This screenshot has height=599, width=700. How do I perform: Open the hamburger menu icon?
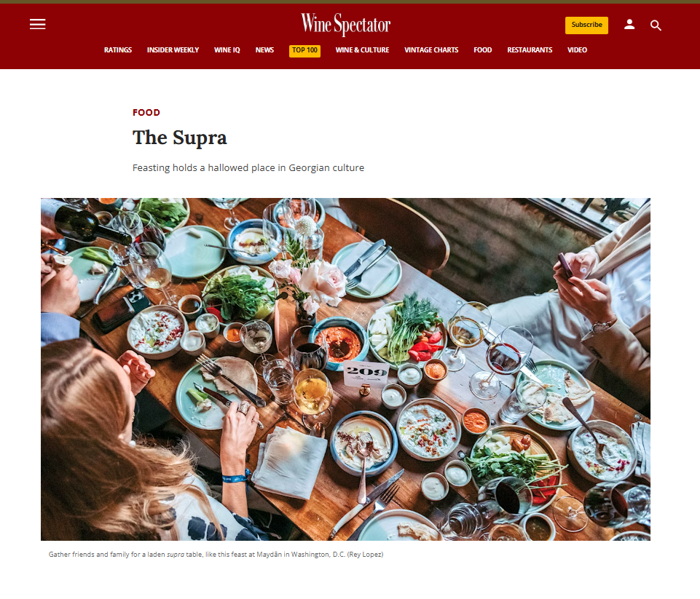[37, 24]
